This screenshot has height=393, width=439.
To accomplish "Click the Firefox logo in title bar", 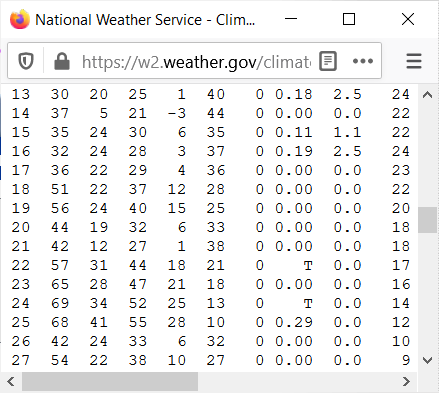I will pyautogui.click(x=20, y=19).
